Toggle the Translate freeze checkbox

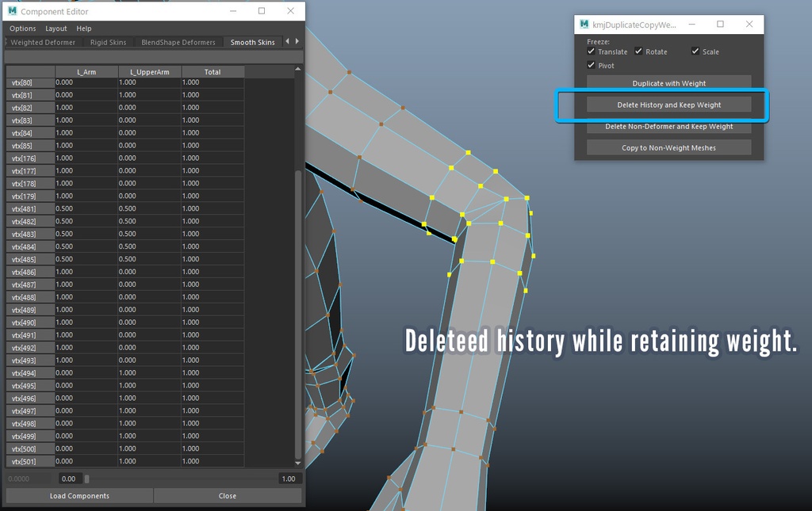(x=591, y=51)
